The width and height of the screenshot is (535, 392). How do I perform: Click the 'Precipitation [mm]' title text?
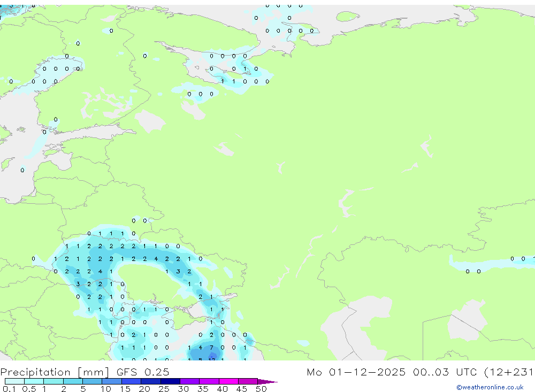[55, 372]
